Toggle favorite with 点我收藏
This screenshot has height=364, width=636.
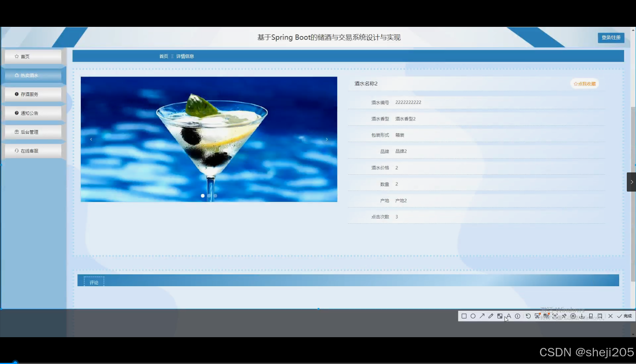click(585, 83)
